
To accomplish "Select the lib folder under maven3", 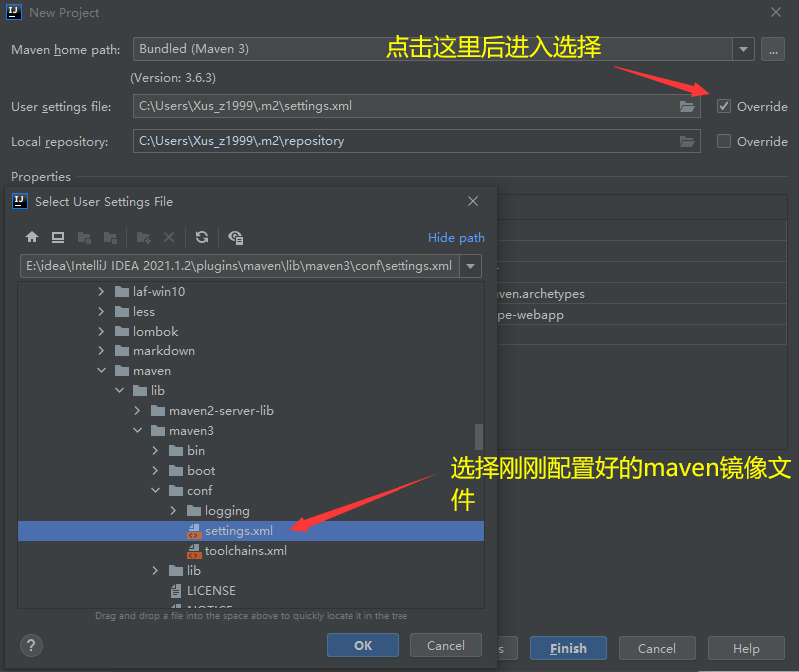I will 185,570.
